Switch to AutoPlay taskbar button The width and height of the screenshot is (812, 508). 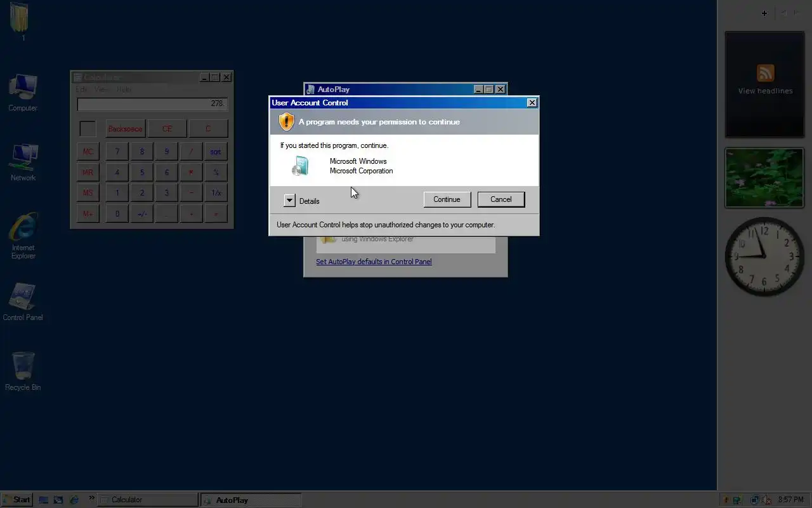click(x=250, y=500)
